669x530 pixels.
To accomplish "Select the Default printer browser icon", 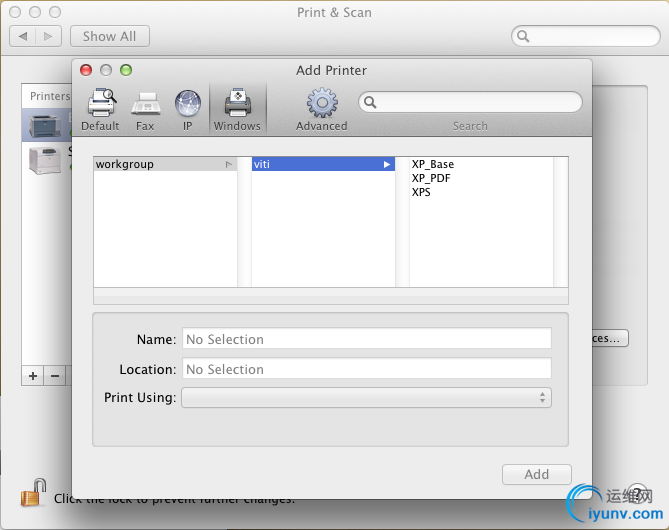I will (x=101, y=110).
